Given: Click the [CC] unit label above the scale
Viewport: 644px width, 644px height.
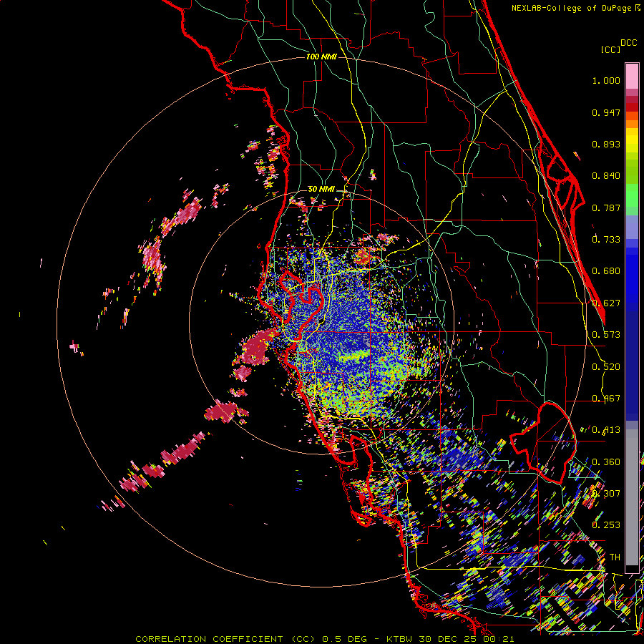Looking at the screenshot, I should click(610, 49).
